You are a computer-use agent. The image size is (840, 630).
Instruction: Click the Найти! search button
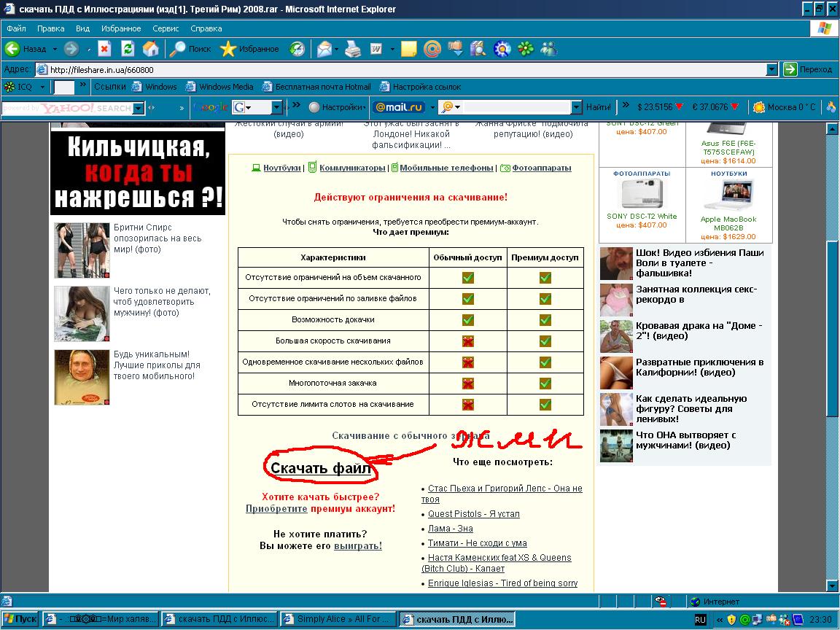click(x=599, y=107)
